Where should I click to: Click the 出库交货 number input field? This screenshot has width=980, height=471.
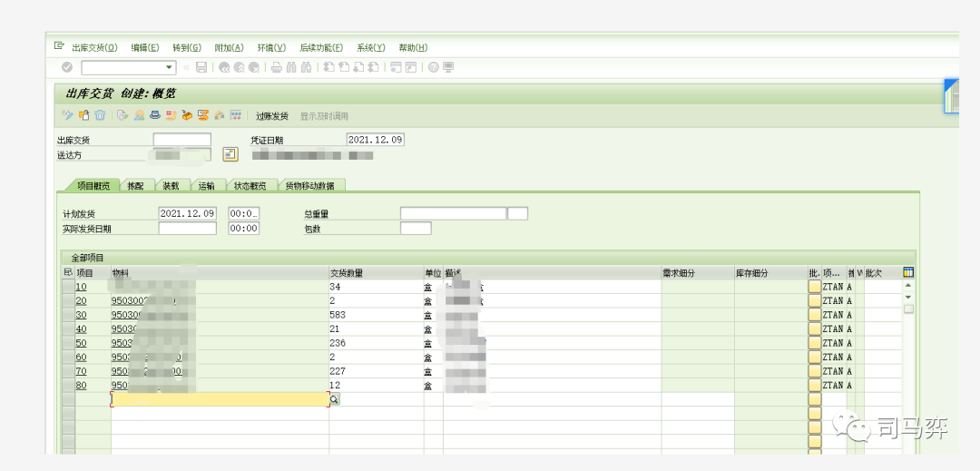[181, 140]
